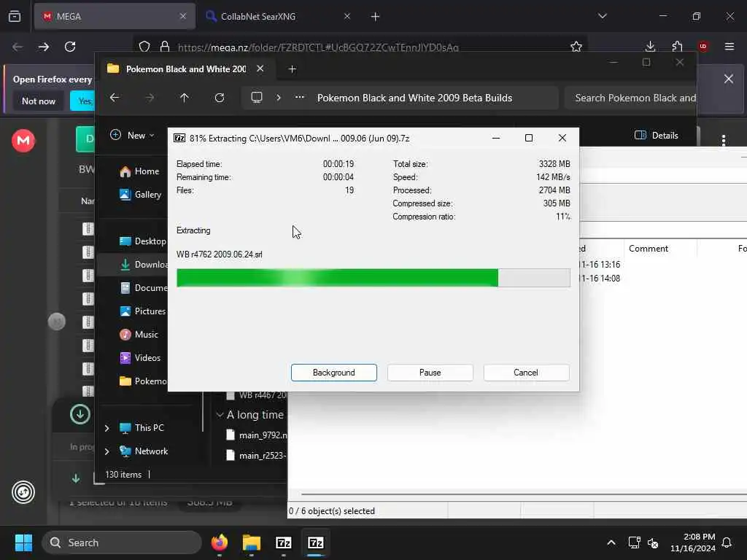Select main_r2523 file in Explorer
Screen dimensions: 747x560
coord(257,456)
